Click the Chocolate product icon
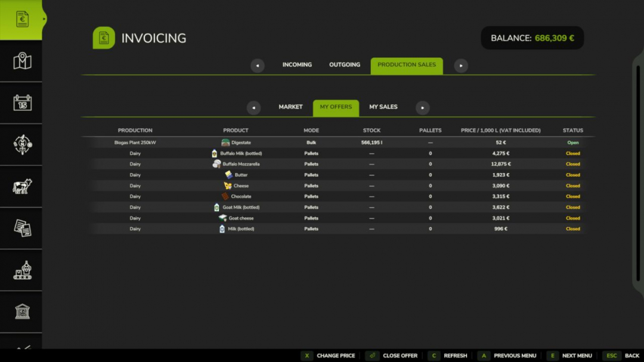This screenshot has width=644, height=362. tap(225, 196)
